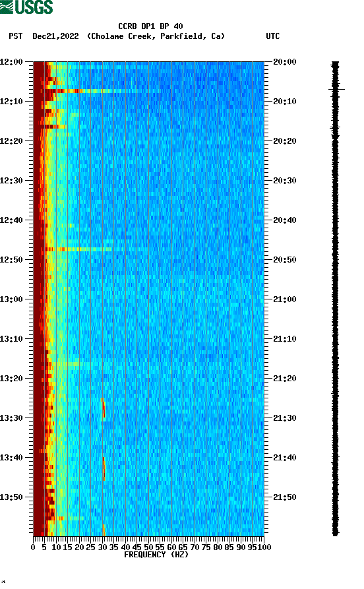The image size is (364, 589).
Task: Click the 12:10 PST time label
Action: click(11, 102)
